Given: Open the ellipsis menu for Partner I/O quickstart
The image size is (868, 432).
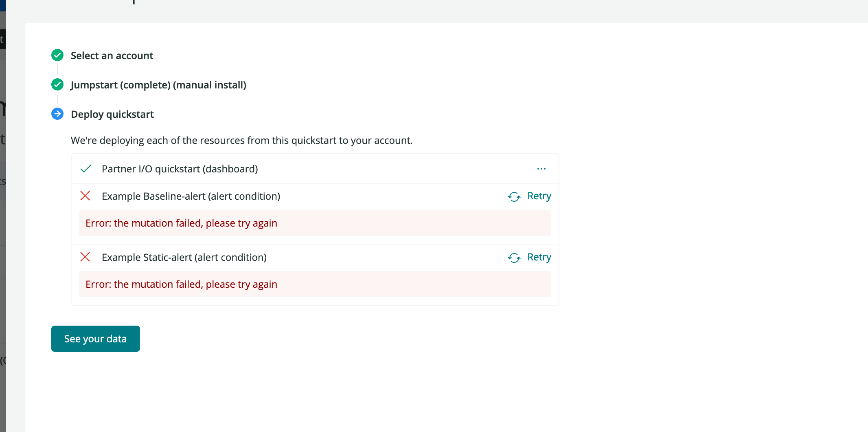Looking at the screenshot, I should point(541,168).
